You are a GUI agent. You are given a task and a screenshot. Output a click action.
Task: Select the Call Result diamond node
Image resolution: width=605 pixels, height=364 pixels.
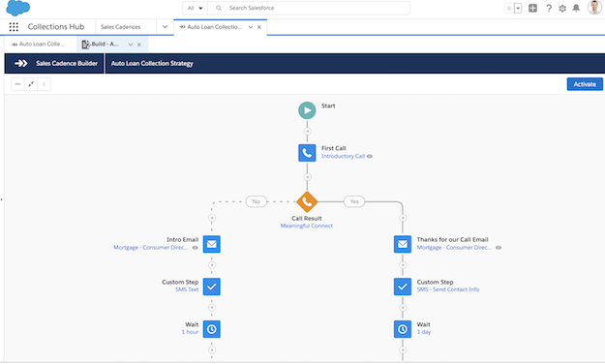307,201
